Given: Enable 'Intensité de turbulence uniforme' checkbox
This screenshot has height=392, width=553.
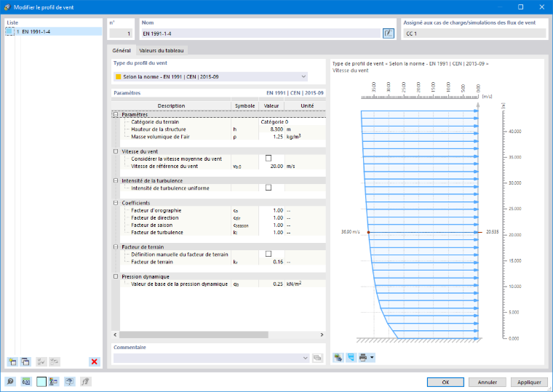Looking at the screenshot, I should click(x=268, y=188).
